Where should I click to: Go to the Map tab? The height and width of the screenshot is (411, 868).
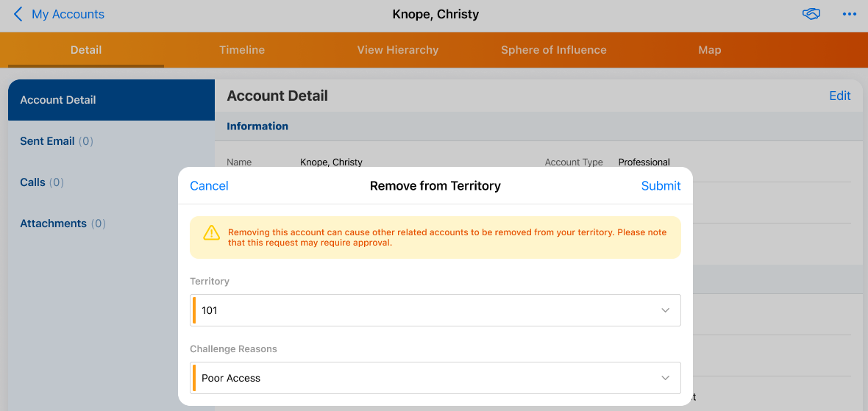[710, 50]
